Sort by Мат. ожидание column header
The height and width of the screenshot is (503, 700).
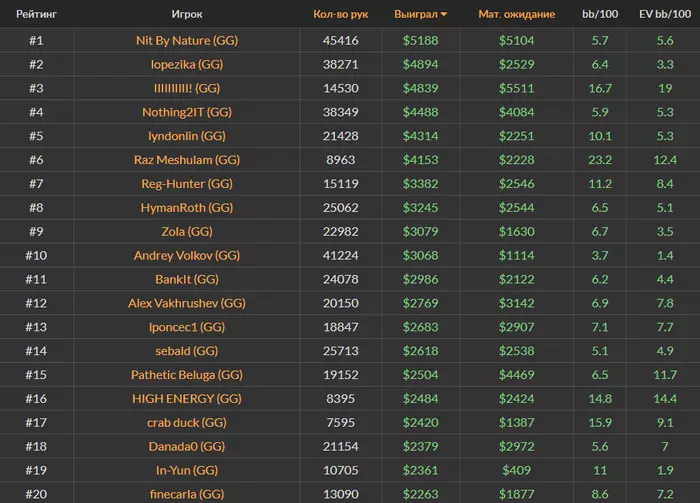517,15
